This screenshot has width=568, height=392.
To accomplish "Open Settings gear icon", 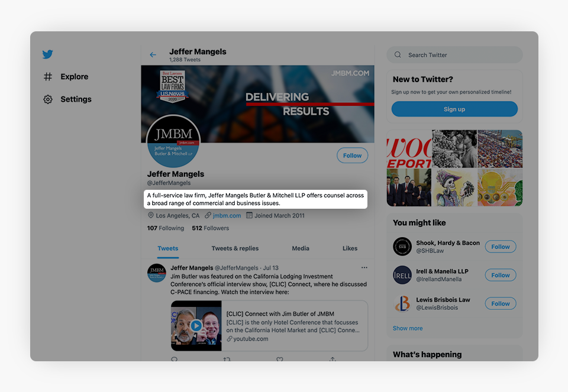I will click(x=48, y=99).
